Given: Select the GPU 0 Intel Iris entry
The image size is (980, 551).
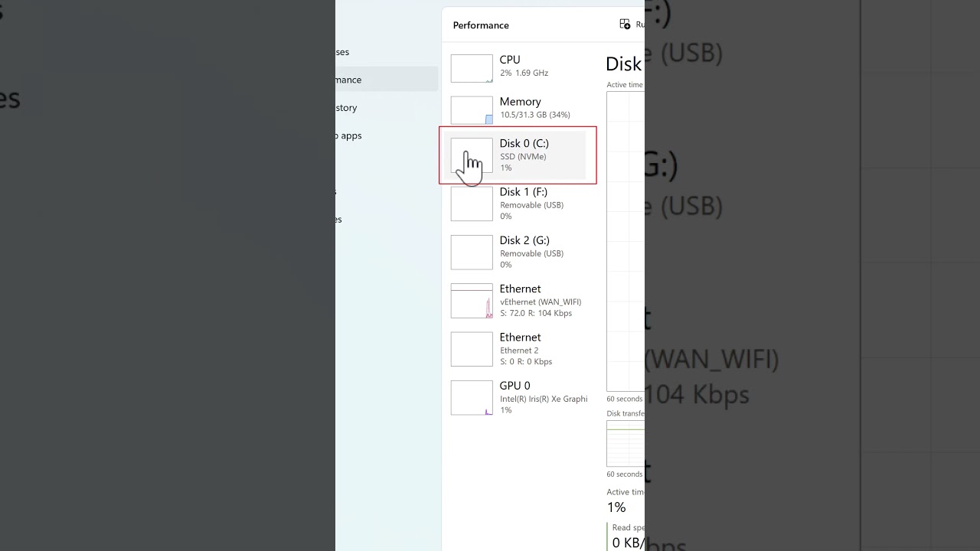Looking at the screenshot, I should pos(514,397).
